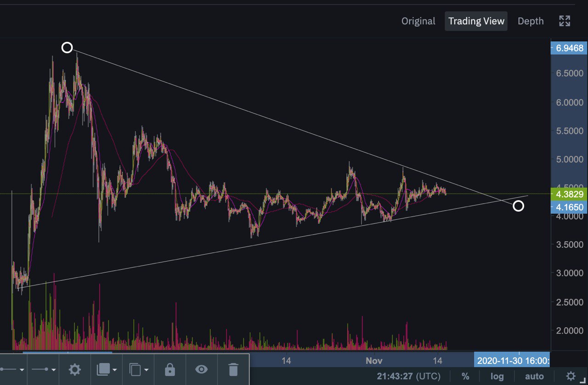Switch to the Original chart tab
The width and height of the screenshot is (588, 385).
click(418, 21)
